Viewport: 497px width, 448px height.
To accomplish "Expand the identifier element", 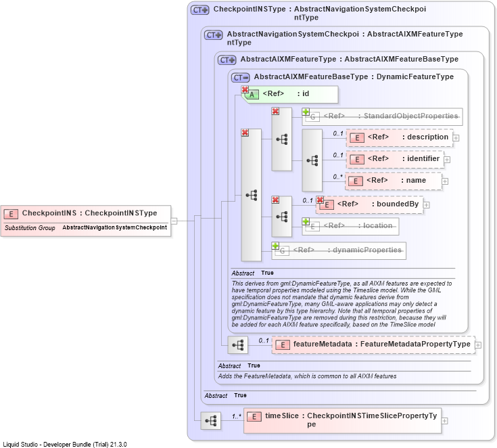I will pyautogui.click(x=447, y=160).
